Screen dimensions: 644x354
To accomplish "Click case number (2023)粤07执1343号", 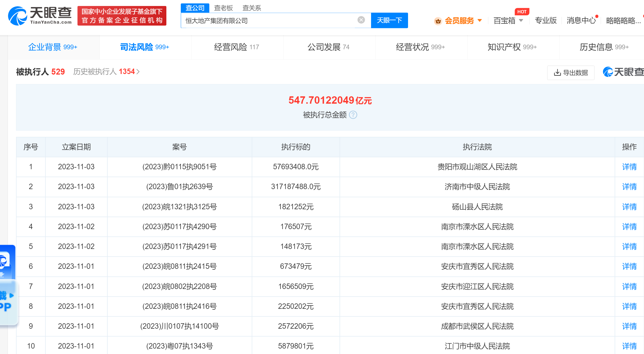I will click(x=179, y=346).
